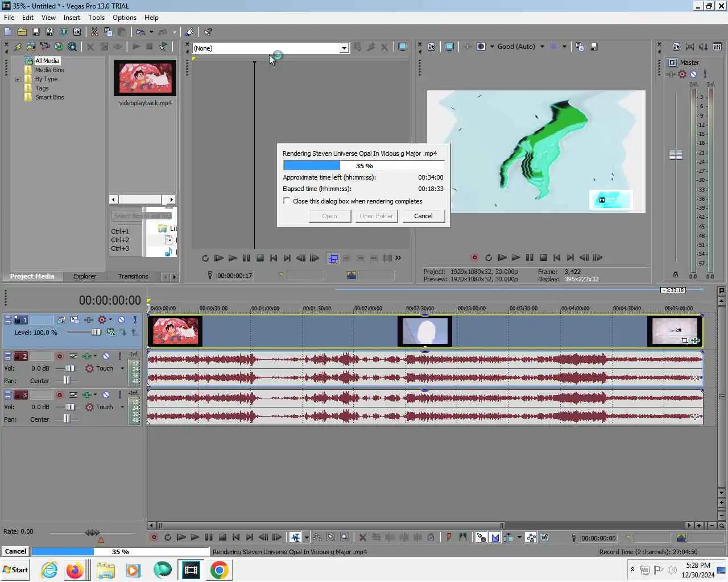The image size is (728, 582).
Task: Toggle Mute on audio track 2
Action: point(106,356)
